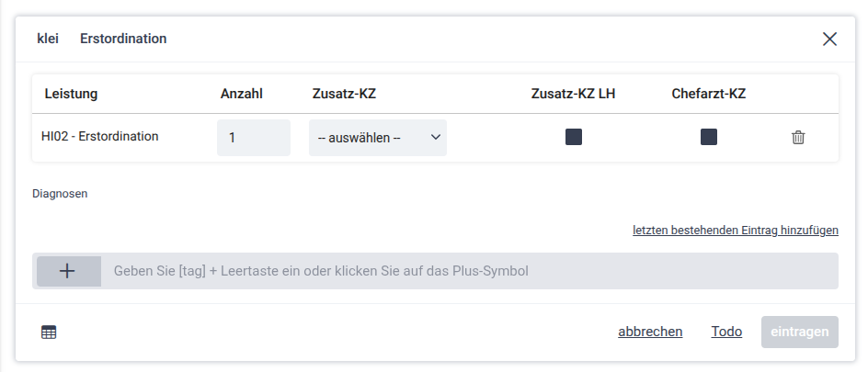
Task: Click the plus symbol to add diagnosis
Action: point(68,271)
